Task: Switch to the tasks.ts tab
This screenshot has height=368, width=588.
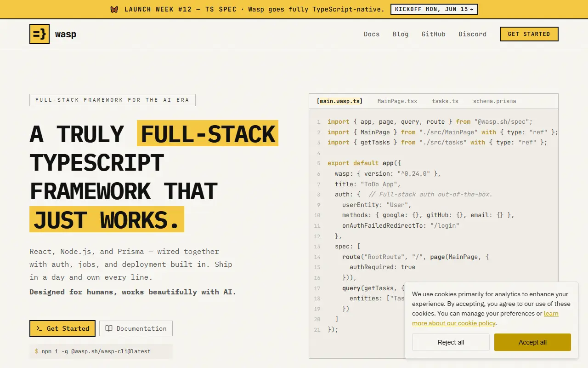Action: click(x=445, y=101)
